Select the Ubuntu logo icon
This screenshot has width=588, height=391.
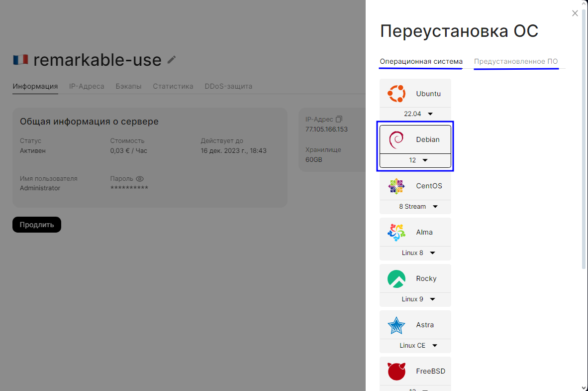coord(396,94)
